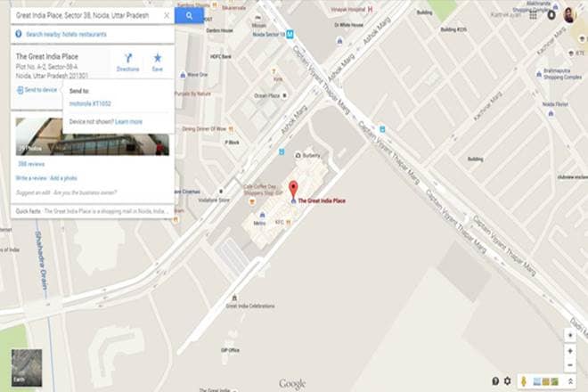Select the Street View pegman icon
Image resolution: width=588 pixels, height=392 pixels.
pos(524,381)
